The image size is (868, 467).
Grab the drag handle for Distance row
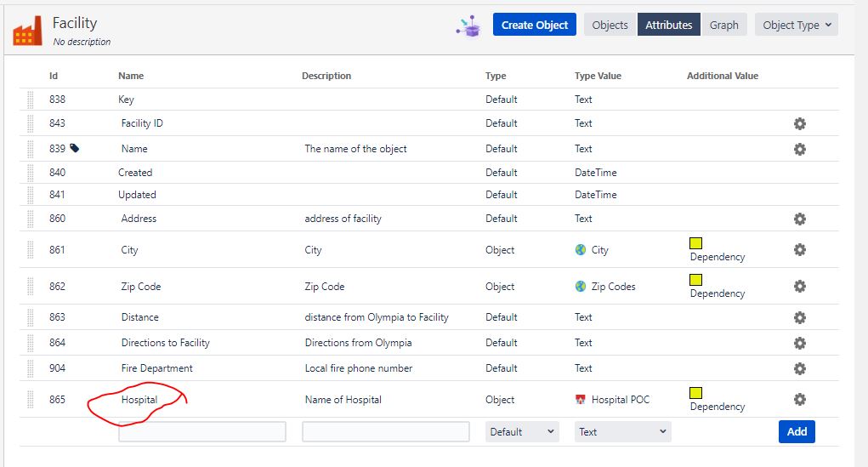pyautogui.click(x=31, y=317)
